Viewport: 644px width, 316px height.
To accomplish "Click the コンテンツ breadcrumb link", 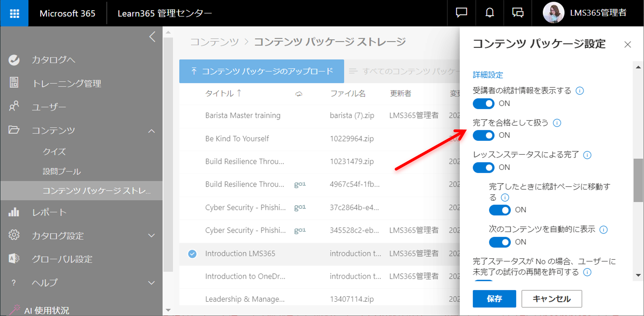I will [215, 42].
